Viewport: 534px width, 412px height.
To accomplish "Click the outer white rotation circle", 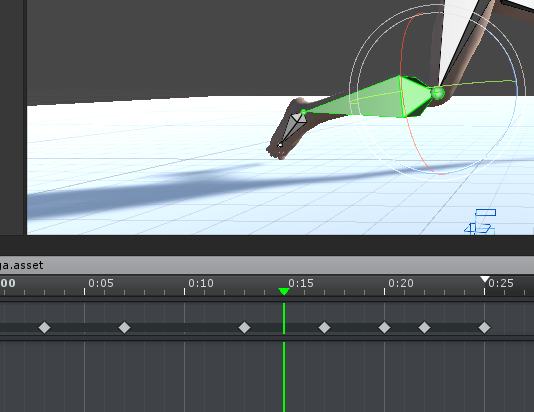I will (x=350, y=92).
